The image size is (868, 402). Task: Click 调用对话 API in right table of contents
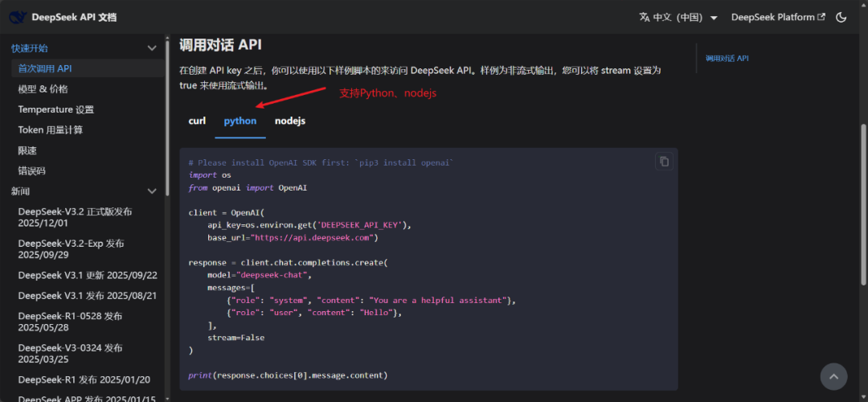tap(727, 58)
